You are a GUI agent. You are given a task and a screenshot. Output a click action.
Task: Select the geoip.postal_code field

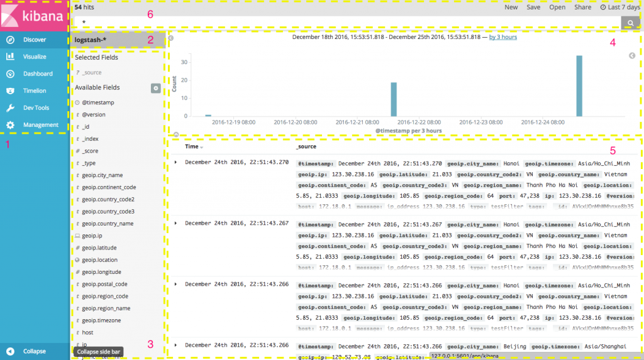point(104,284)
